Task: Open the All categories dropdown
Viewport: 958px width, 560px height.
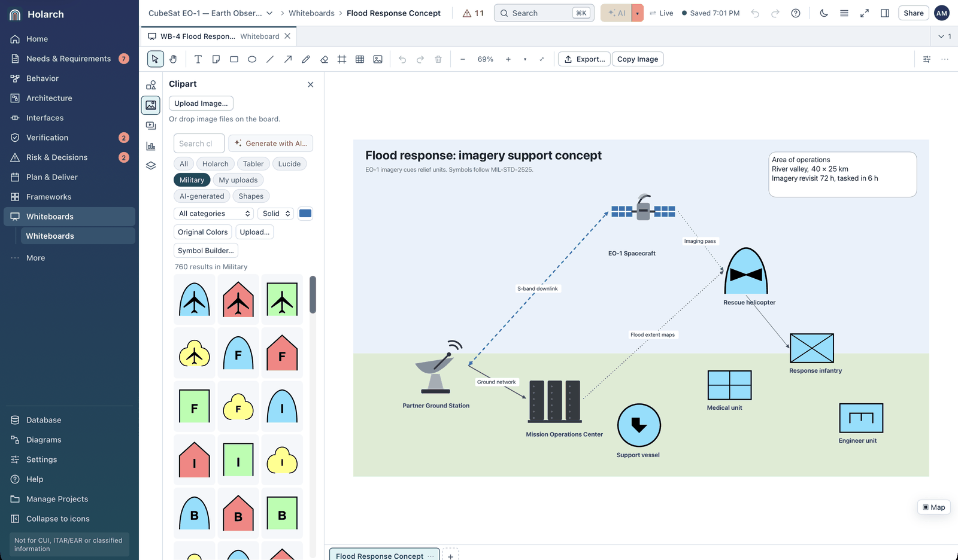Action: pyautogui.click(x=214, y=214)
